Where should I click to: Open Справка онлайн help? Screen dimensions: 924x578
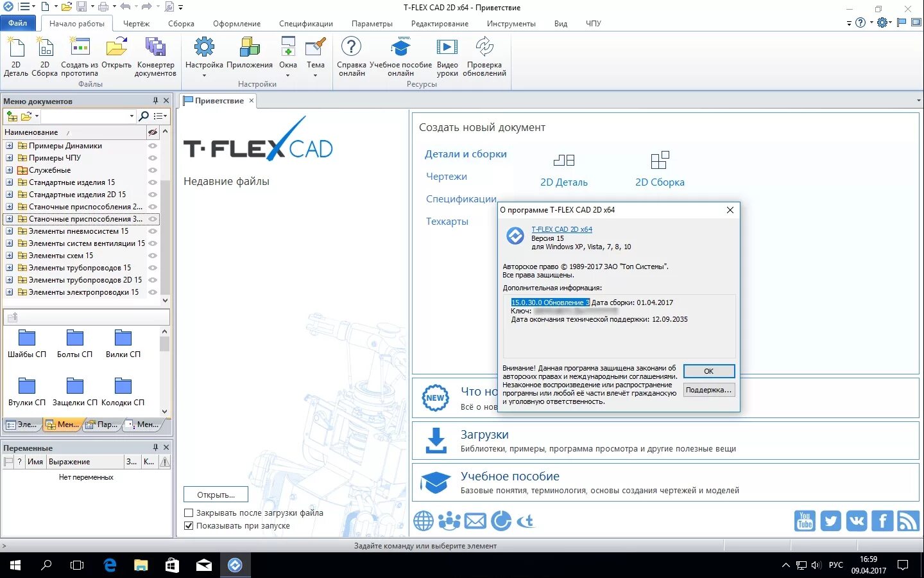[352, 57]
